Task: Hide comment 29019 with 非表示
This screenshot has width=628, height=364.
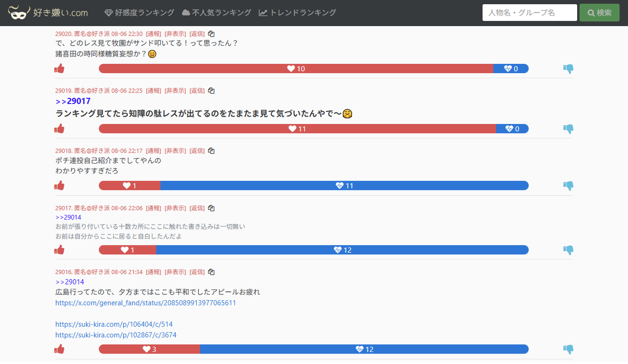Action: coord(175,90)
